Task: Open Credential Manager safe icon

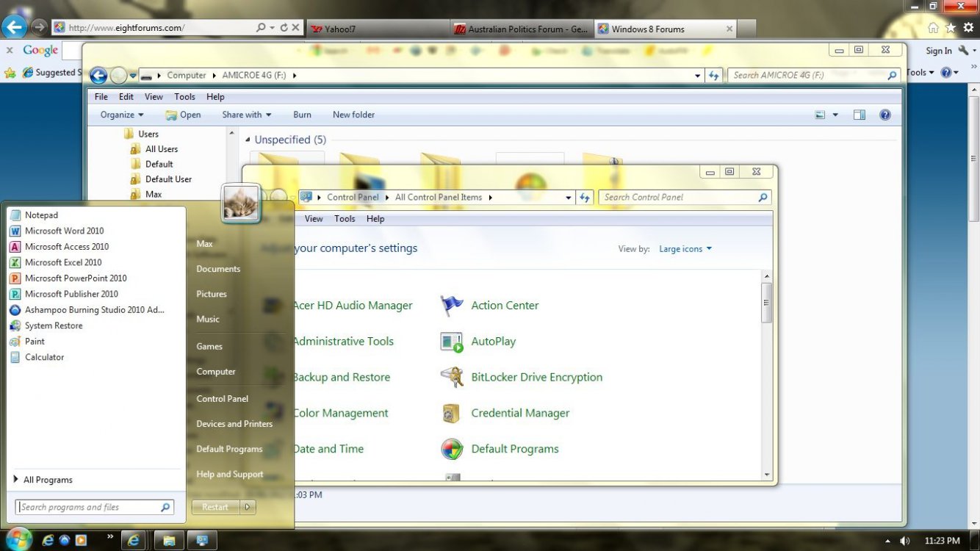Action: pos(452,414)
